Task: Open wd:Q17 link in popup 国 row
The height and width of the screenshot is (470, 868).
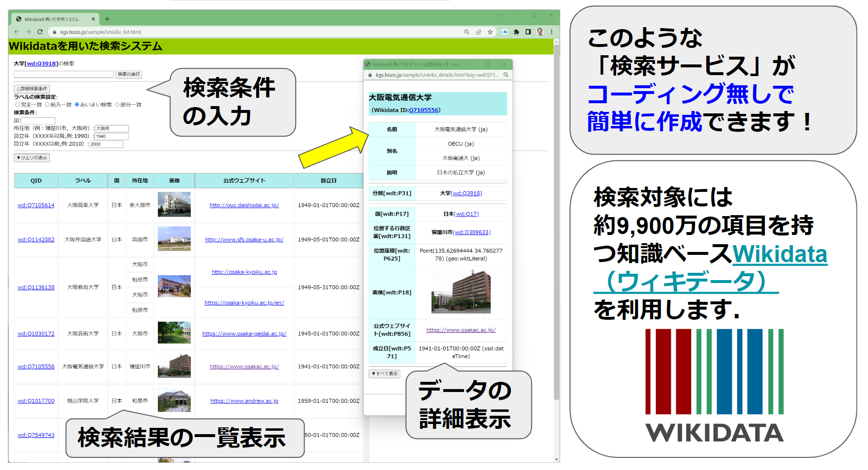Action: pos(466,214)
